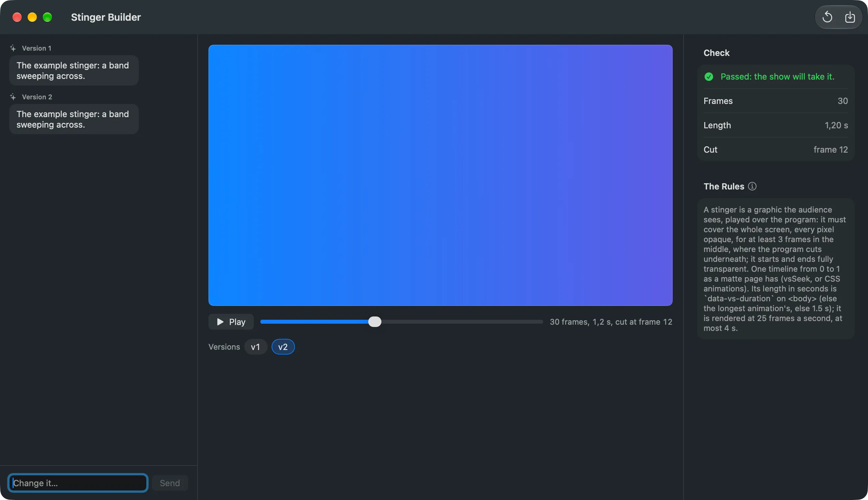This screenshot has width=868, height=500.
Task: Click '30 frames, 1,2 s, cut at frame 12'
Action: 611,322
